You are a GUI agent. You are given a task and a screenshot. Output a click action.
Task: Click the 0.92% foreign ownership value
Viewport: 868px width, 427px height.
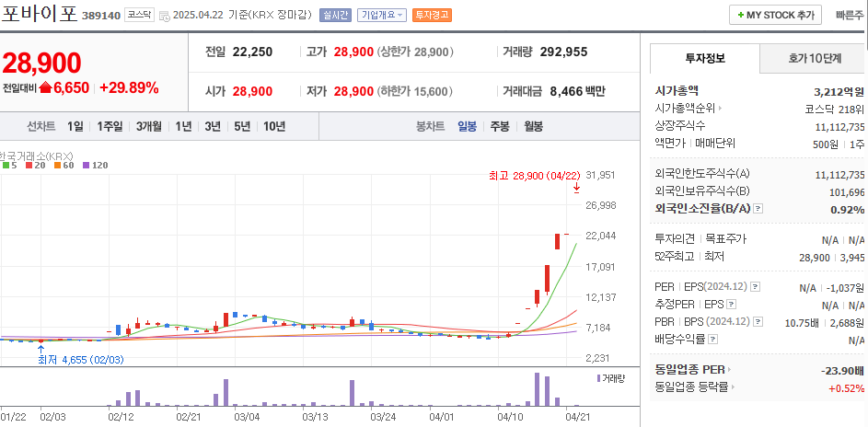[847, 210]
